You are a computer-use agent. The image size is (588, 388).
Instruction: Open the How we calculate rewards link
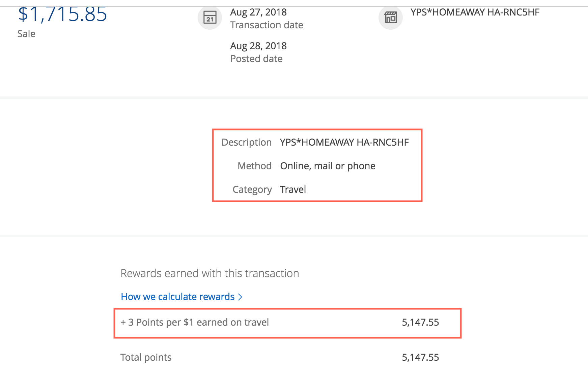[177, 297]
